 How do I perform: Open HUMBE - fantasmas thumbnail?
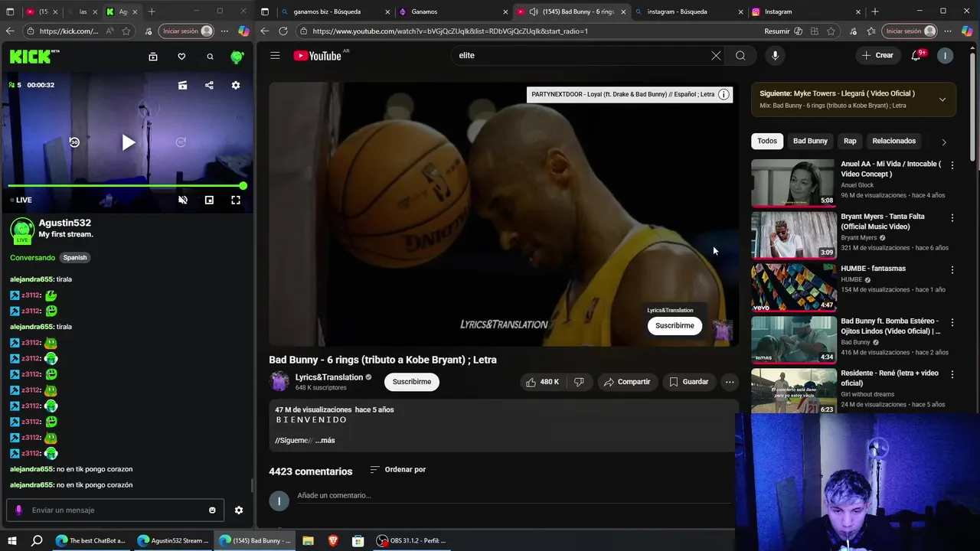[793, 288]
